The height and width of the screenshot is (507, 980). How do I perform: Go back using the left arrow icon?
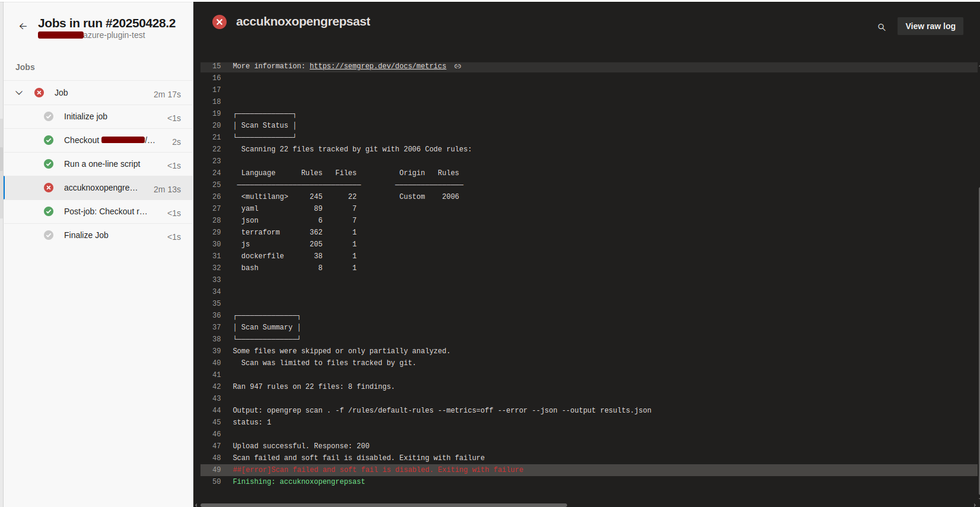(x=23, y=26)
